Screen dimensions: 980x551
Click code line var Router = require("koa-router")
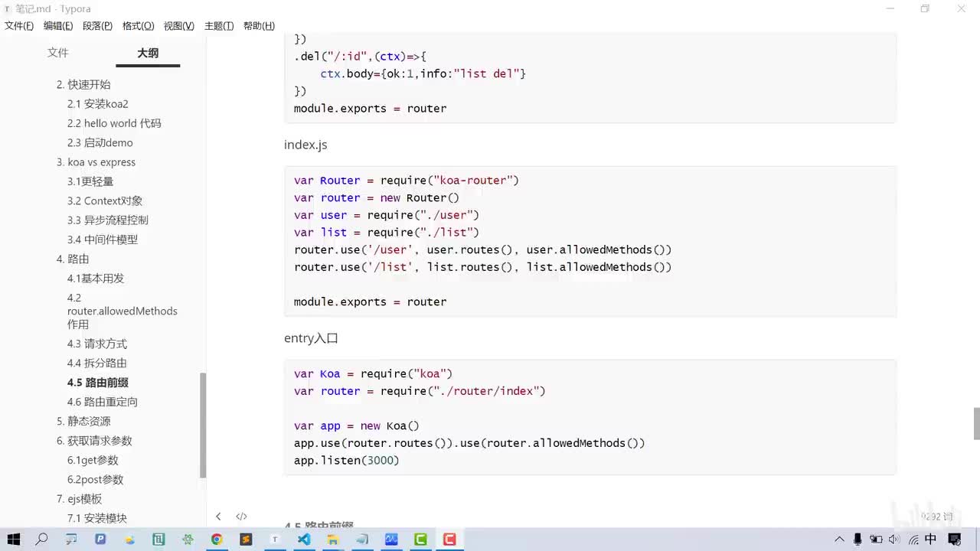pos(407,181)
